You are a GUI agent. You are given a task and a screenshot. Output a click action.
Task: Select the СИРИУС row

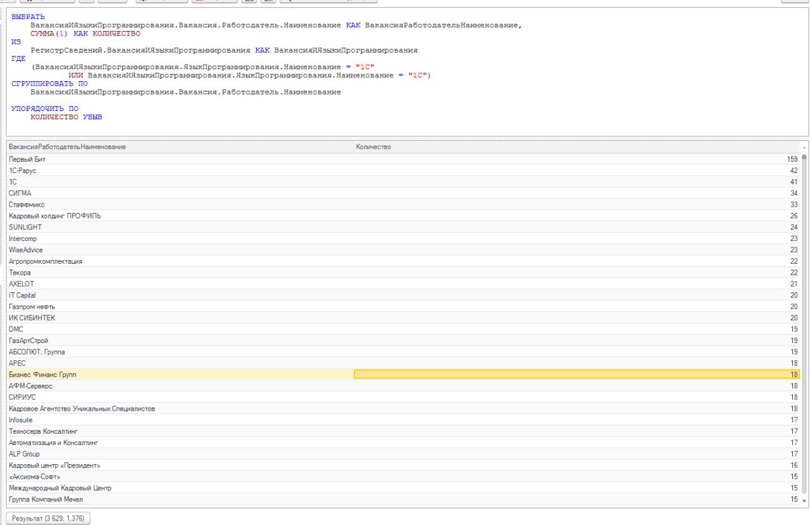click(403, 397)
